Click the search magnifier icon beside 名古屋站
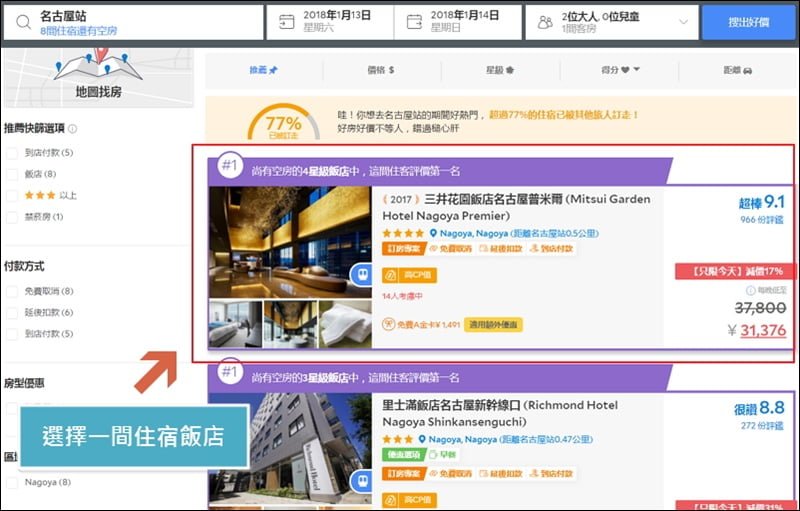 click(23, 22)
